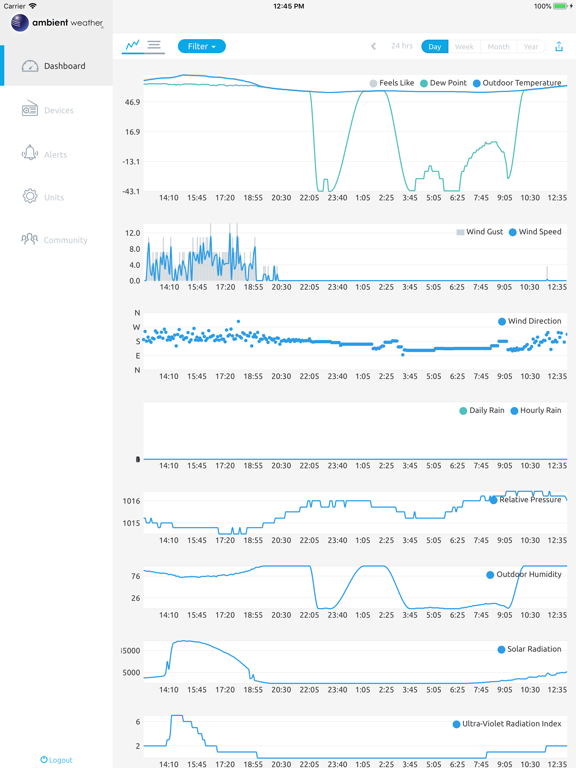Toggle the Outdoor Temperature series legend
Viewport: 576px width, 768px height.
517,83
